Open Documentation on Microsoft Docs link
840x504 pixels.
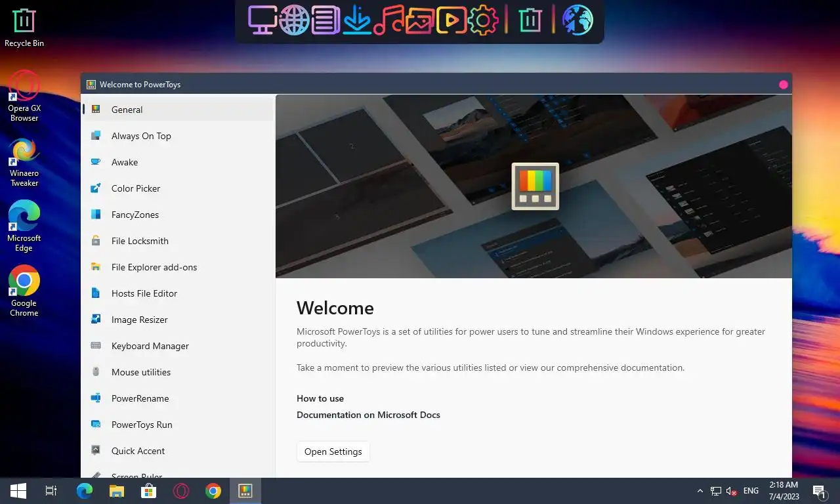368,415
